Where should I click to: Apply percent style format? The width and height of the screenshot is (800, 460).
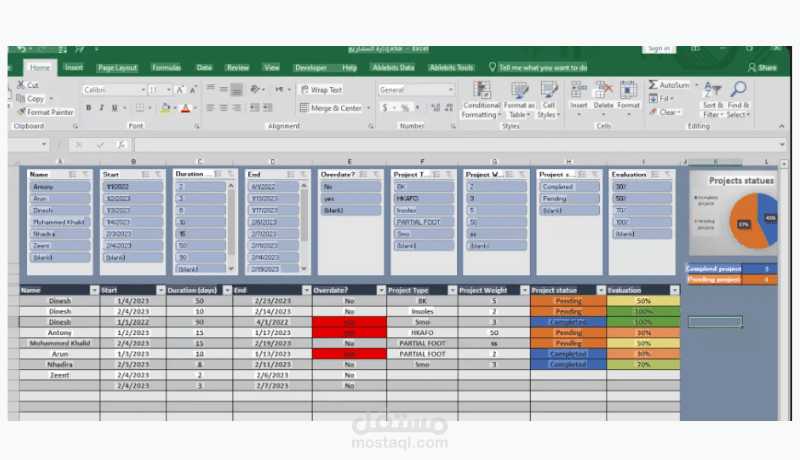pyautogui.click(x=405, y=108)
